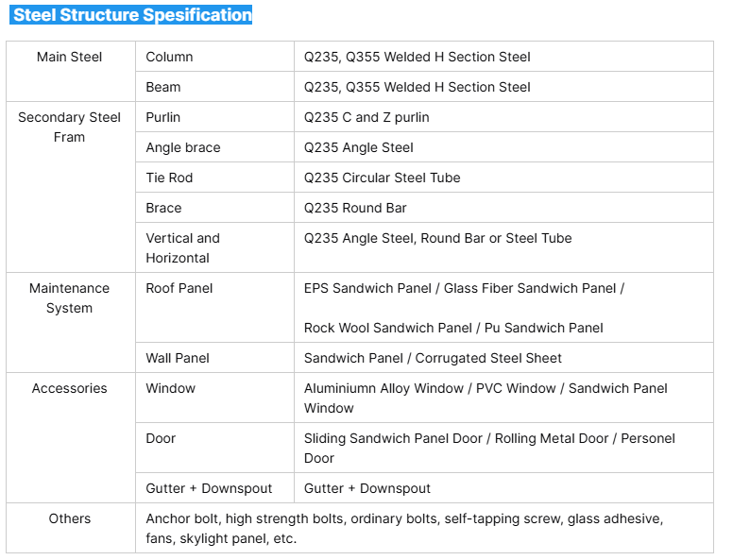Click the 'Beam' cell
733x560 pixels.
163,87
